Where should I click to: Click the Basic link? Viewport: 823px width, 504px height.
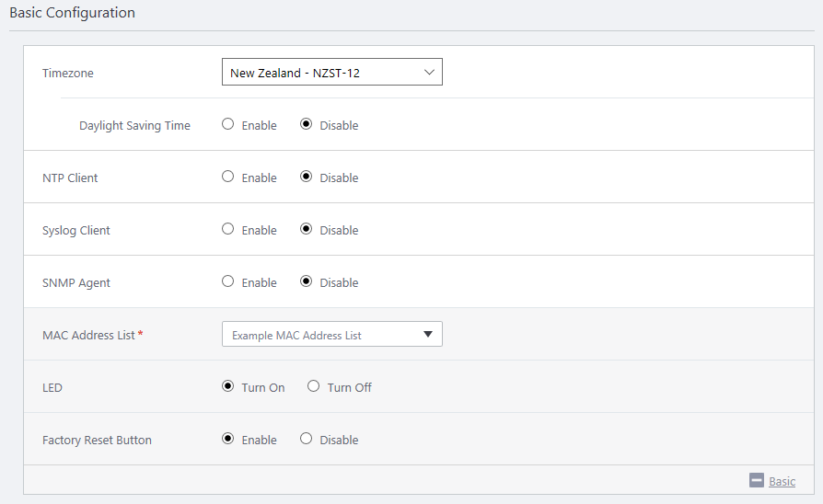click(782, 481)
